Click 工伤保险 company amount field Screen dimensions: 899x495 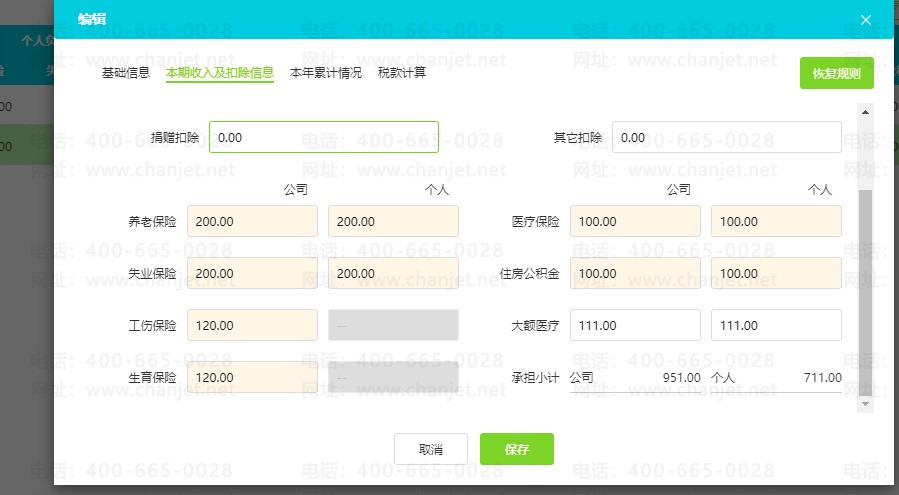252,325
